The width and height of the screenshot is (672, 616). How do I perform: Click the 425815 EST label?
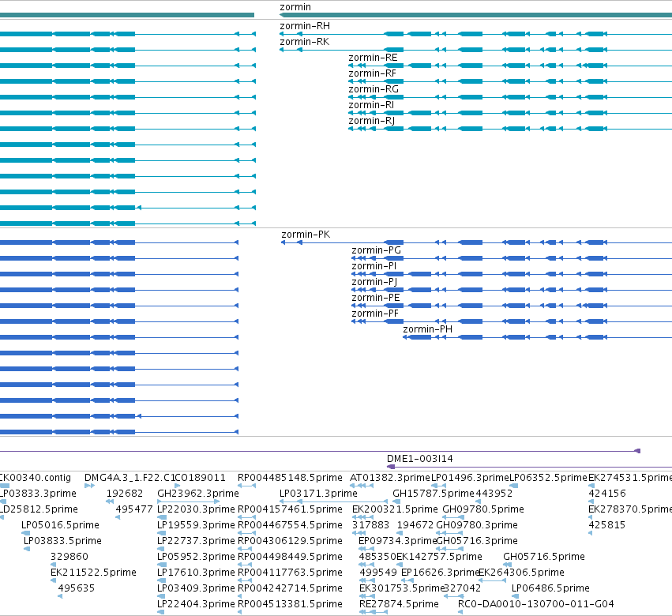point(607,525)
